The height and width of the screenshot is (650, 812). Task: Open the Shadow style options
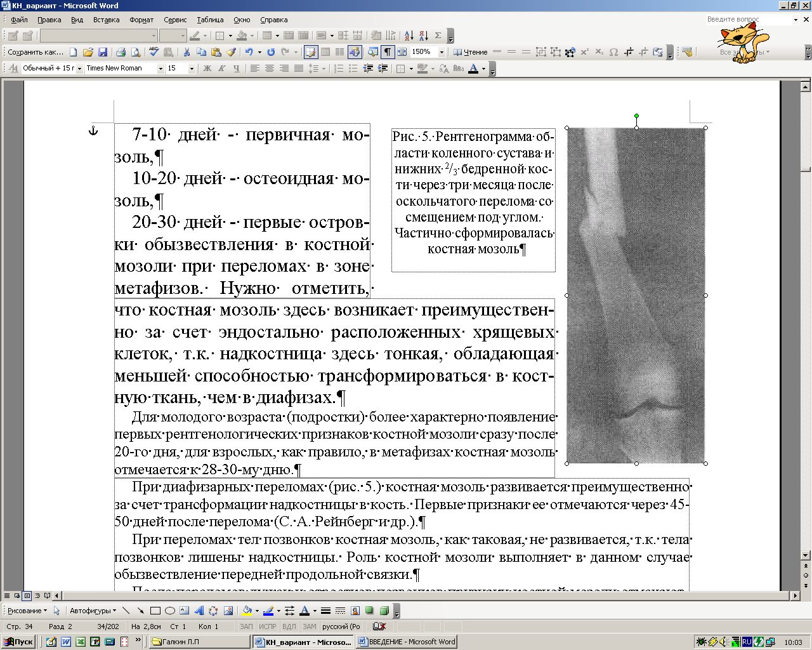tap(370, 611)
